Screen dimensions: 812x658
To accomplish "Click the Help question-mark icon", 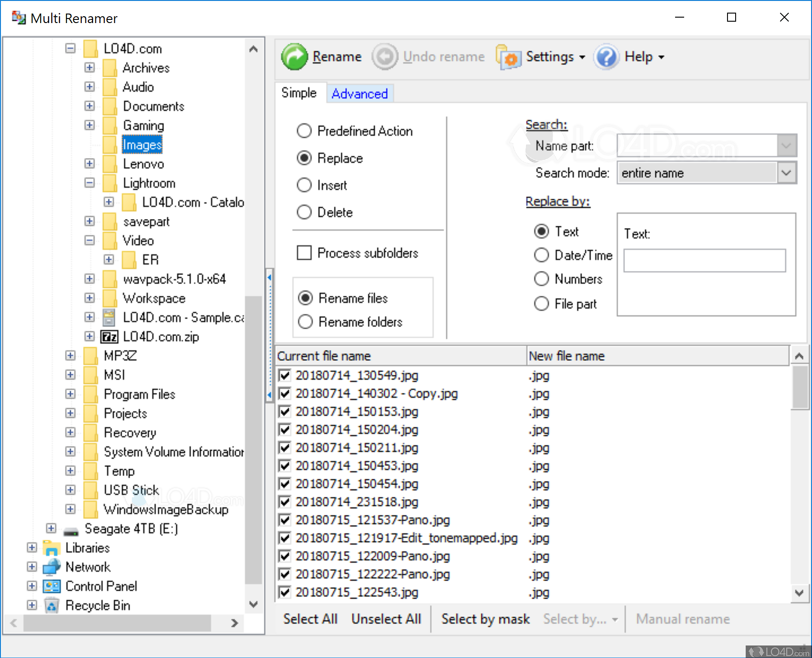I will point(607,57).
